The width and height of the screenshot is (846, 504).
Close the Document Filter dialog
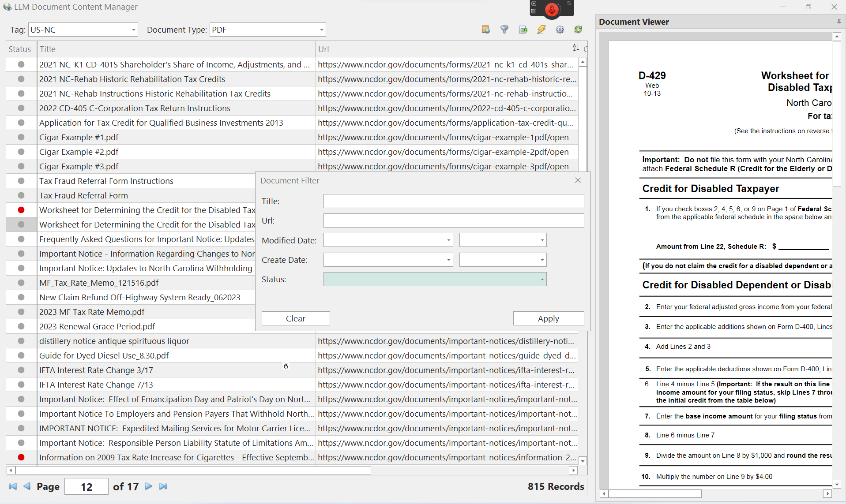coord(578,180)
